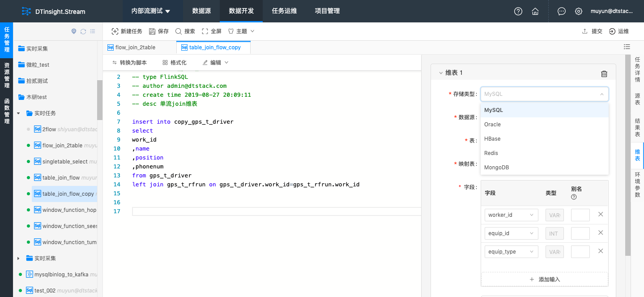Open 数据开发 top navigation tab
This screenshot has height=297, width=644.
click(x=241, y=11)
